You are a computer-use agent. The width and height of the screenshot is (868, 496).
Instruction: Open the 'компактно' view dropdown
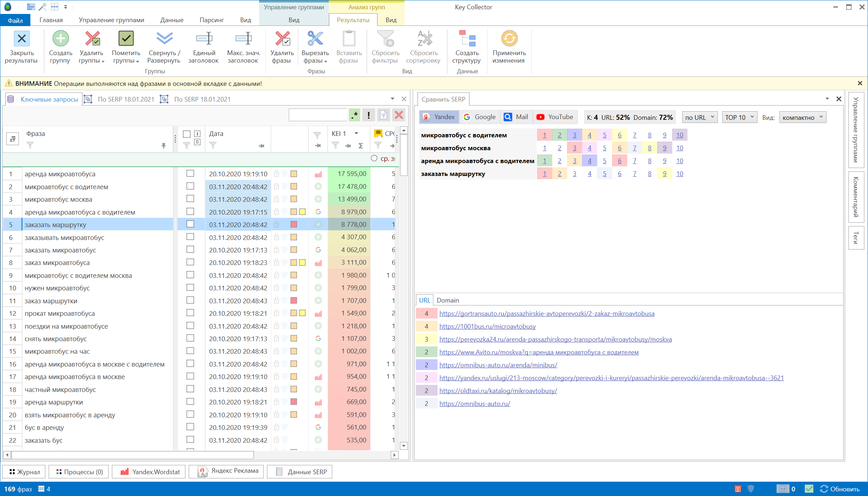[x=802, y=117]
